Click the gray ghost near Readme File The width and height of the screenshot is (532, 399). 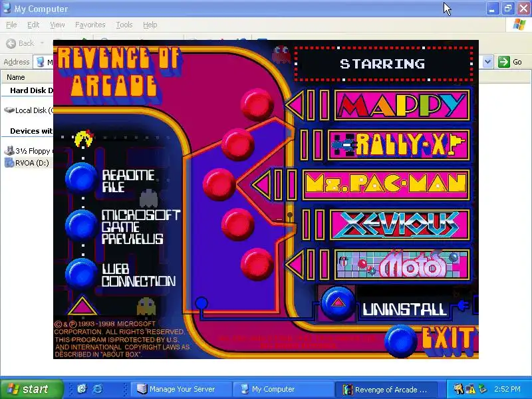(148, 198)
